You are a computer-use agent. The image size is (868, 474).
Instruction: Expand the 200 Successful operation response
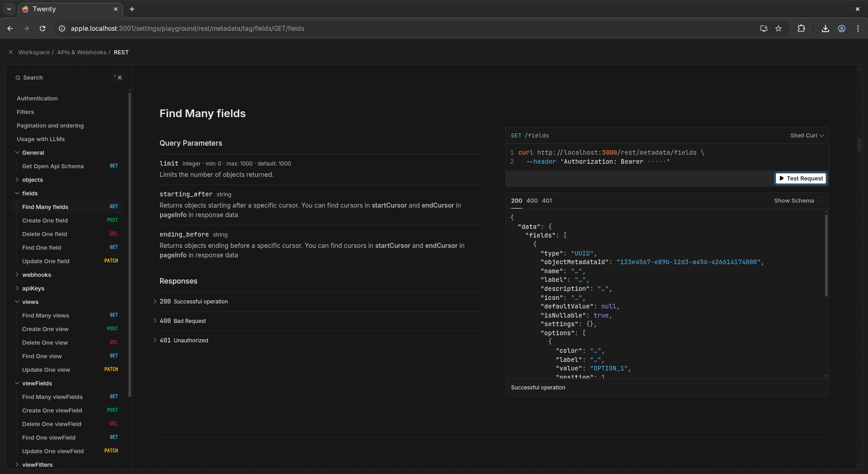click(x=193, y=302)
